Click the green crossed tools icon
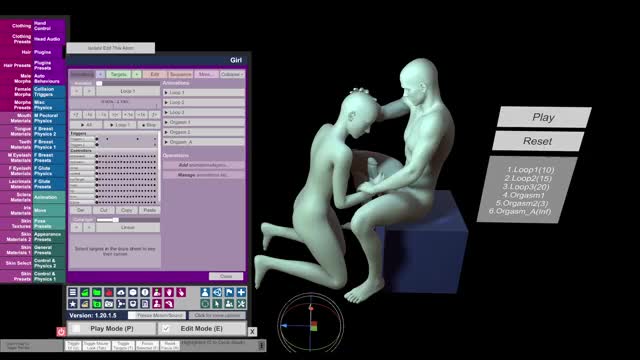 click(x=241, y=304)
